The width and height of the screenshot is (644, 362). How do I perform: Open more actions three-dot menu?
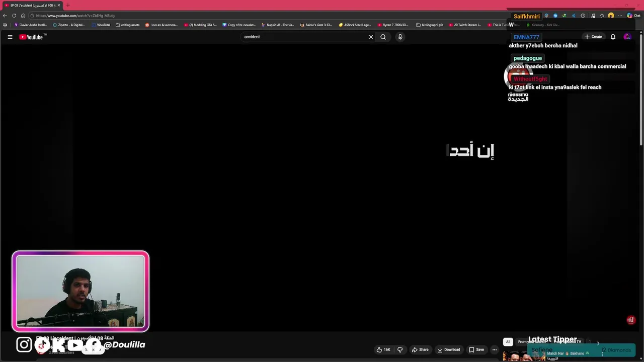point(495,349)
